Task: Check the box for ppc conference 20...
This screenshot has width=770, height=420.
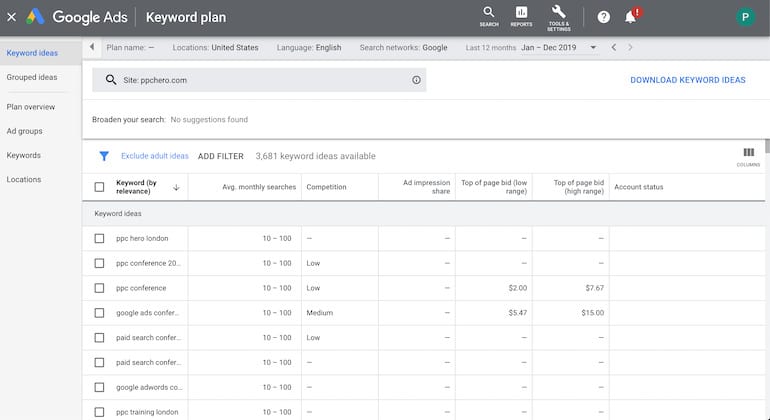Action: pos(99,263)
